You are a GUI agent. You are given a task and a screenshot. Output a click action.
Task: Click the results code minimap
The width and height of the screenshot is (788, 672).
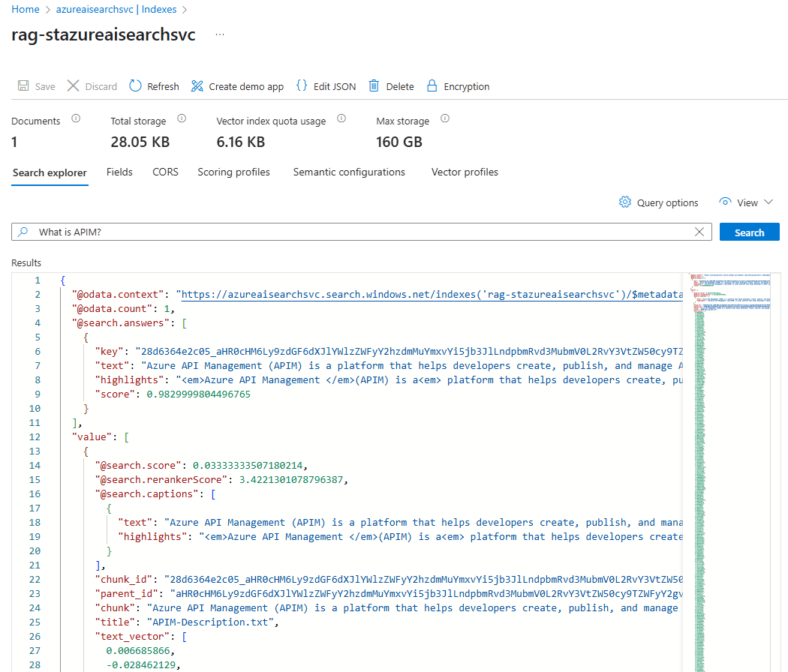tap(729, 472)
